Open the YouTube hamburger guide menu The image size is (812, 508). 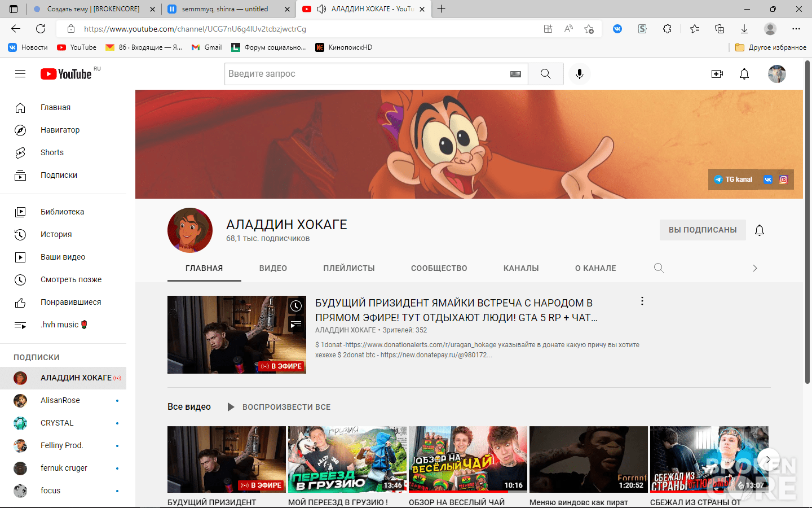click(20, 74)
